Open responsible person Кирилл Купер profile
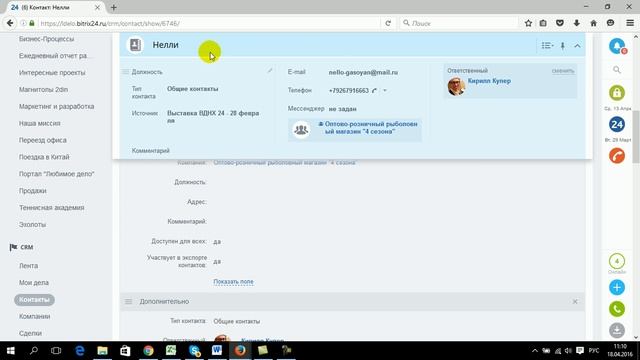The height and width of the screenshot is (360, 640). pos(489,81)
